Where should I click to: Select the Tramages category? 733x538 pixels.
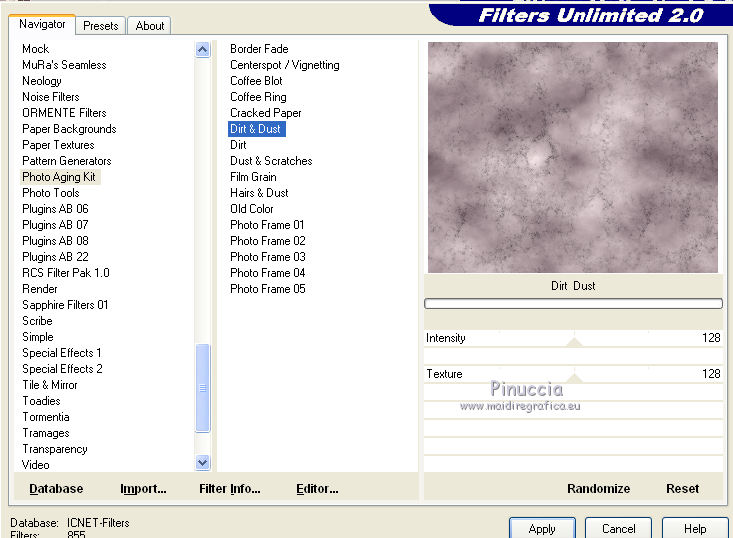point(46,433)
